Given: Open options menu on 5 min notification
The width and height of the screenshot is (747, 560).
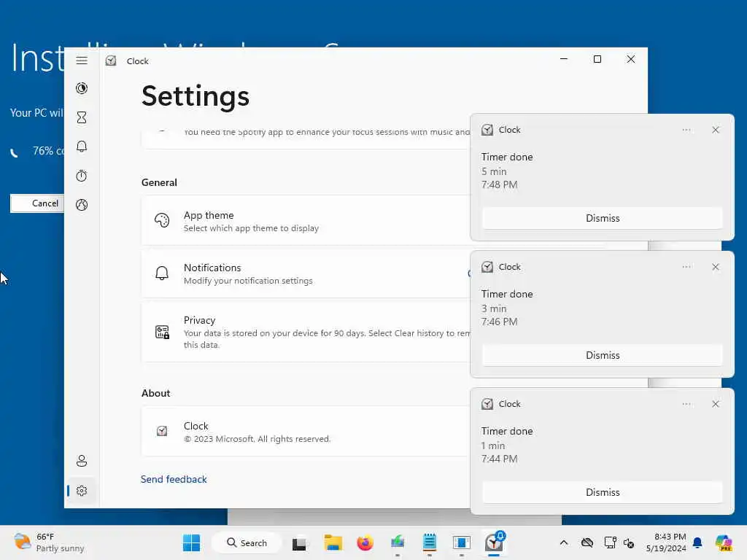Looking at the screenshot, I should [x=686, y=130].
